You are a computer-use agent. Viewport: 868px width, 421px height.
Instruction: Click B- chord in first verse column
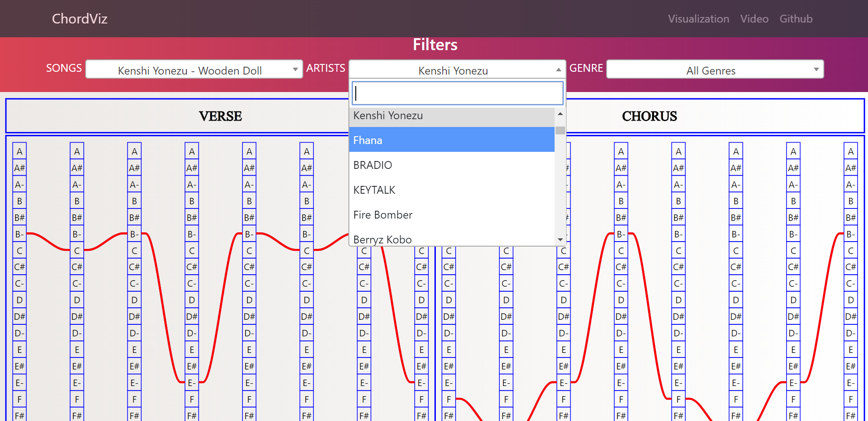click(x=19, y=234)
